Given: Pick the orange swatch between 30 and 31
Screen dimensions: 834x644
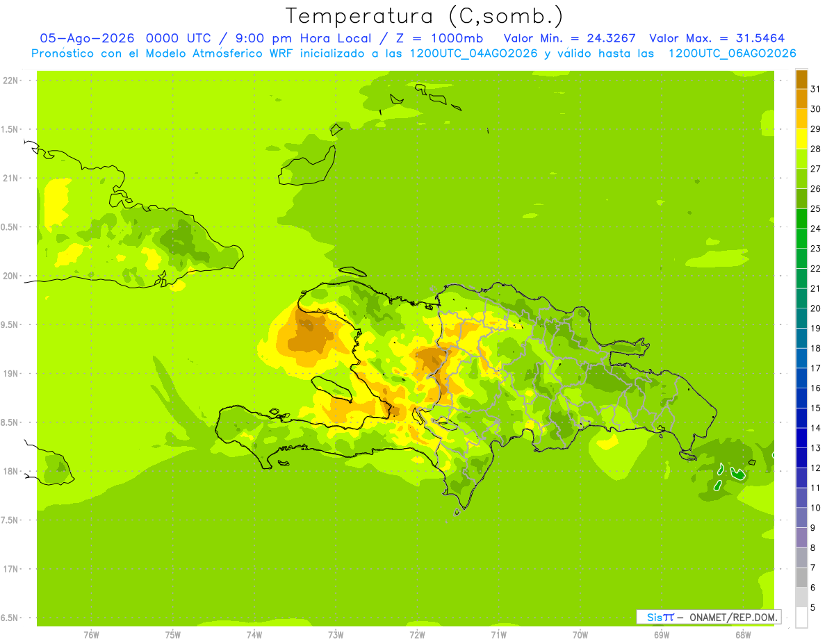Looking at the screenshot, I should [801, 99].
